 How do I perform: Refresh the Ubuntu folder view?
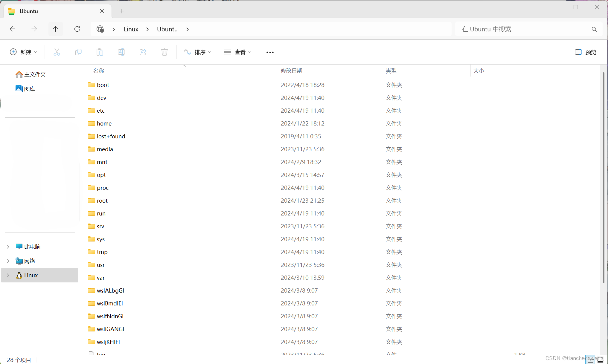(77, 29)
